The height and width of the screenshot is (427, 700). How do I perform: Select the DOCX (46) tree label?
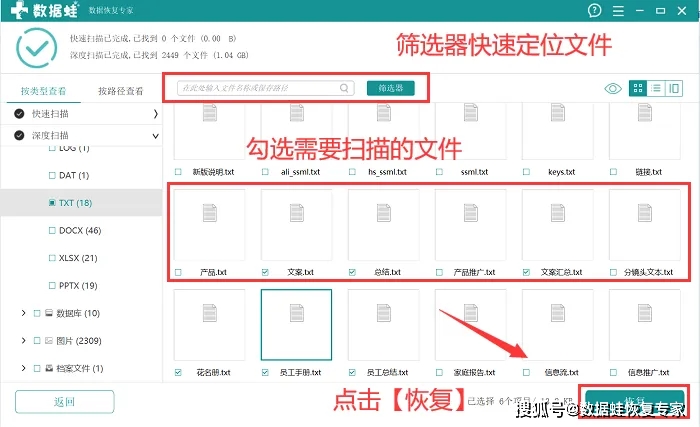click(80, 230)
